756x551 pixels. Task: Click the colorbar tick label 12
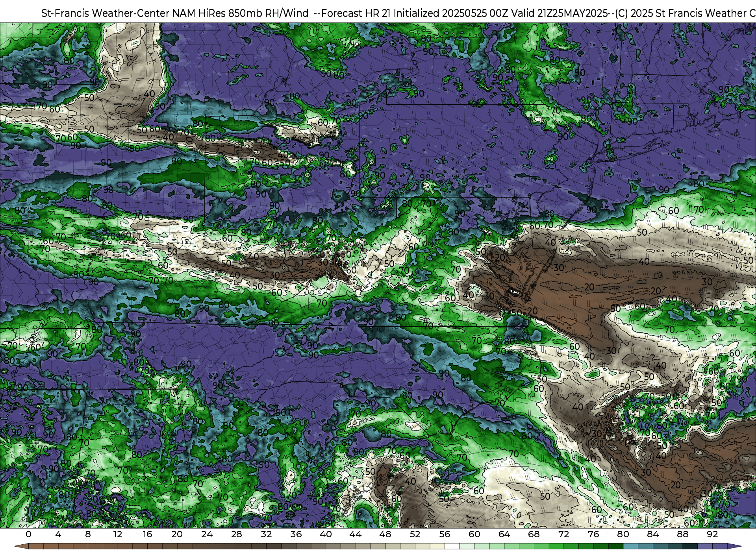tap(118, 534)
